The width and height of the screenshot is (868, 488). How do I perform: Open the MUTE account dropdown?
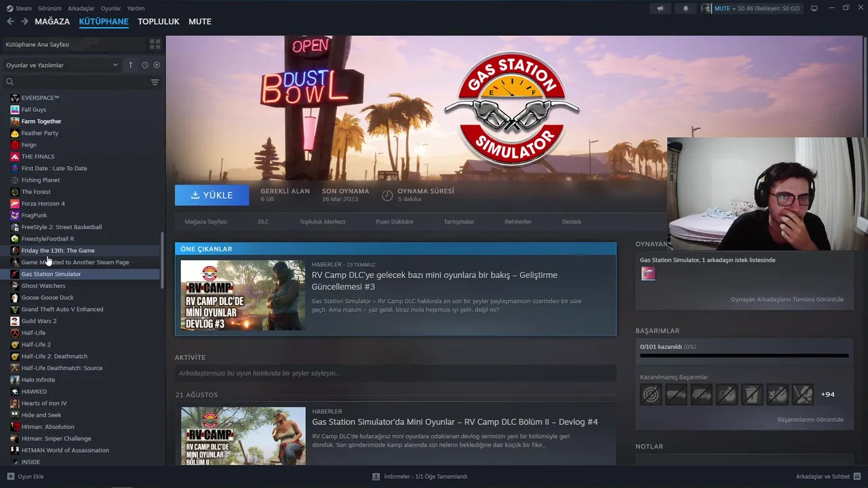pos(725,8)
